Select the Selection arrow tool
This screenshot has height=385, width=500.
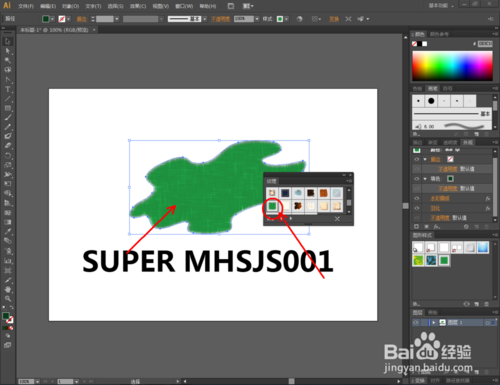coord(8,41)
